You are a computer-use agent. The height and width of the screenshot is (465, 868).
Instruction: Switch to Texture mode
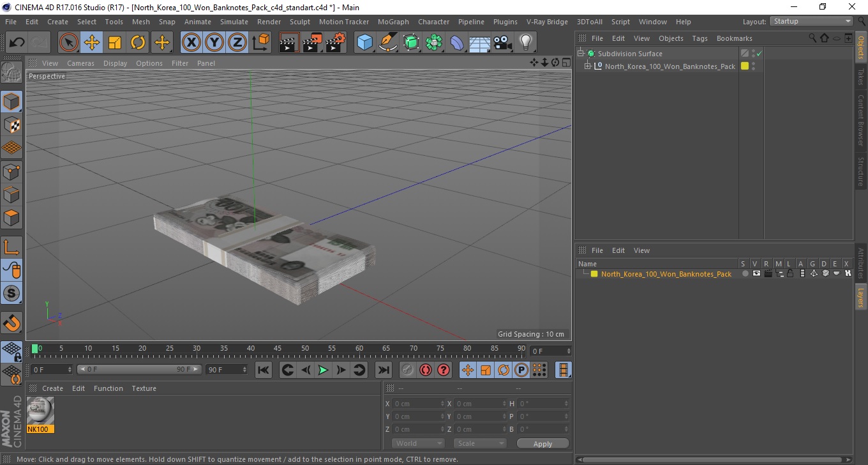click(11, 125)
